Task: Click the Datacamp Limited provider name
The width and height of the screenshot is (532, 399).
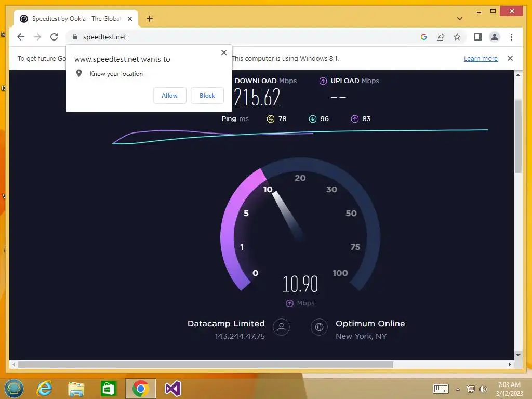Action: pos(226,323)
